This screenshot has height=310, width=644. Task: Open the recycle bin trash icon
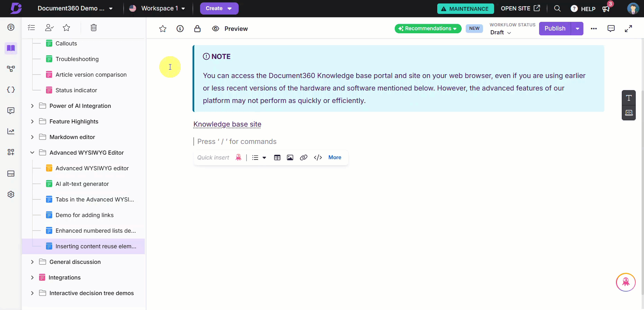tap(93, 28)
